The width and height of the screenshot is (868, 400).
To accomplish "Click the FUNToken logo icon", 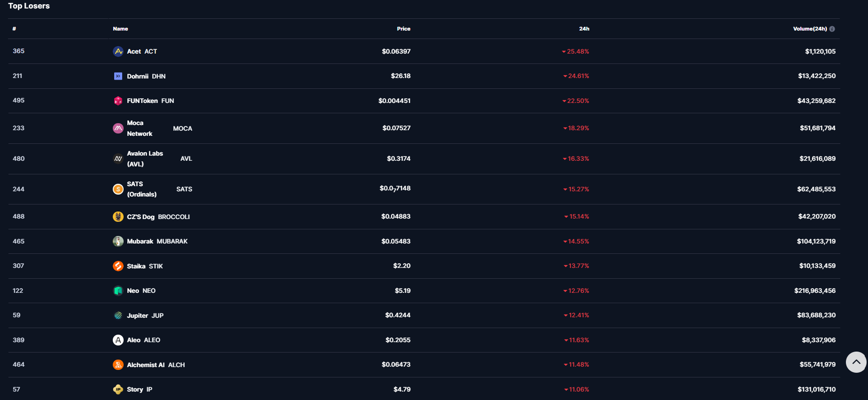I will pos(118,101).
